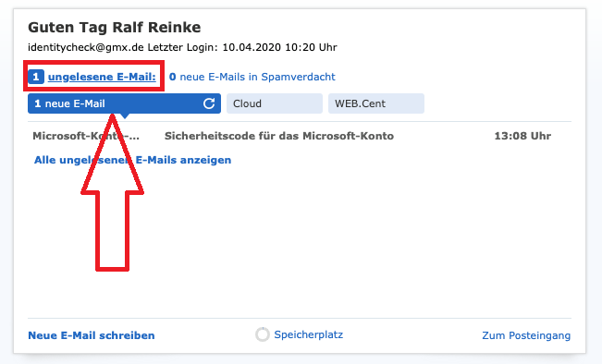
Task: Open the ungelesene E-Mail link
Action: click(x=102, y=77)
